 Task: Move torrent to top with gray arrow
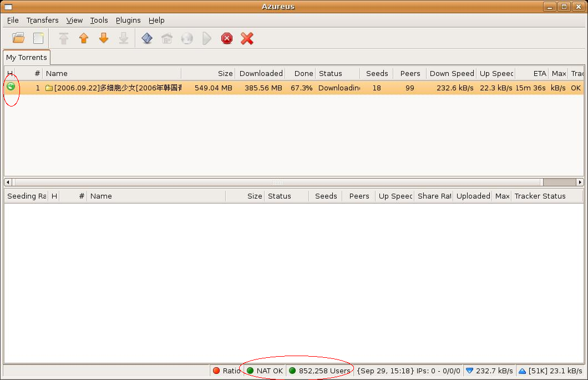point(64,38)
